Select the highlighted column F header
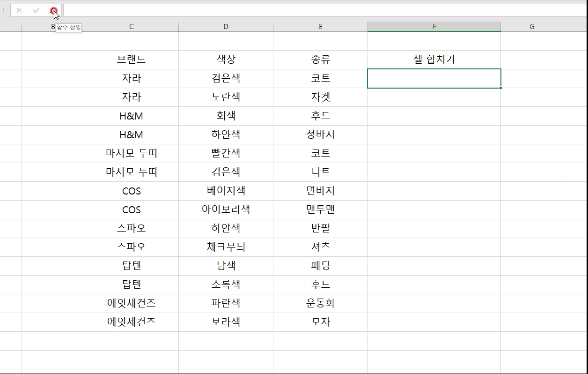Screen dimensions: 588x374 pos(434,27)
